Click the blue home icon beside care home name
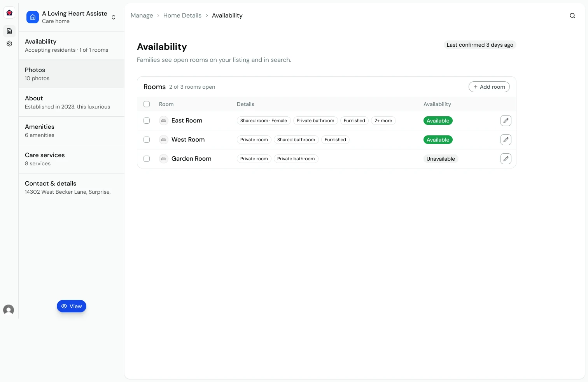 pos(33,17)
